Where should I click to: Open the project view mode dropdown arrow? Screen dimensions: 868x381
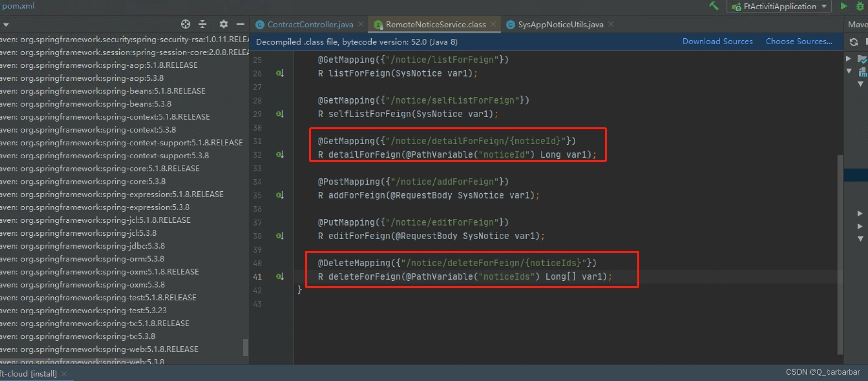(6, 25)
